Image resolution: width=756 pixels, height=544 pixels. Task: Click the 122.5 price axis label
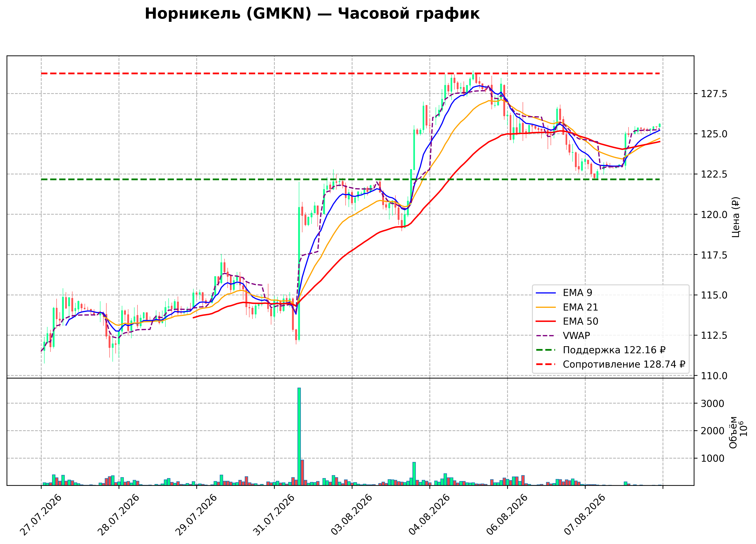pos(714,174)
